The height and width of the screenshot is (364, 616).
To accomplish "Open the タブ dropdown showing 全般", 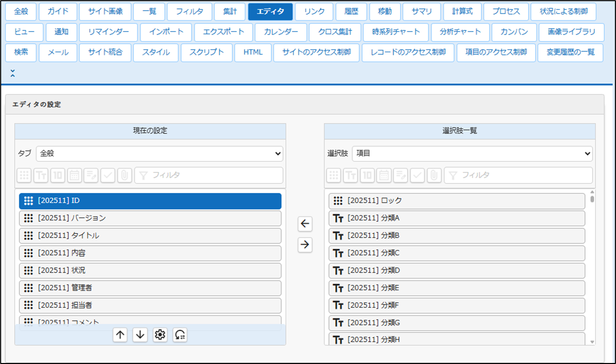I will point(159,153).
